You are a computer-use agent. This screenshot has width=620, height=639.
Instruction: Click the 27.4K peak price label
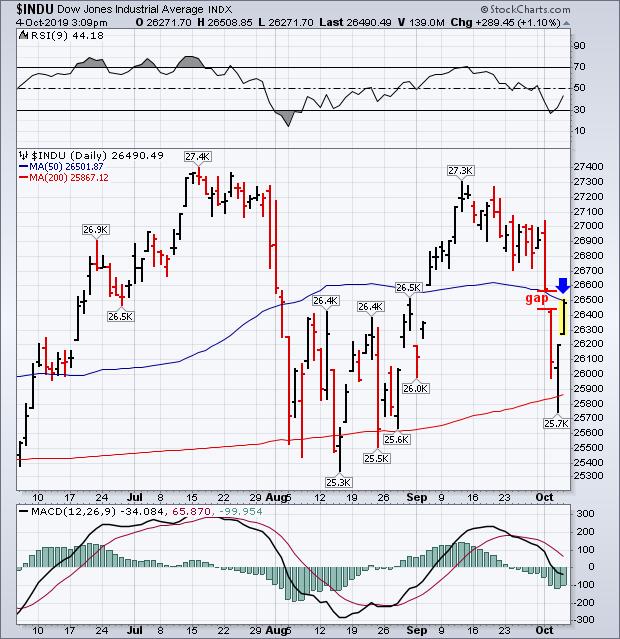pos(198,156)
